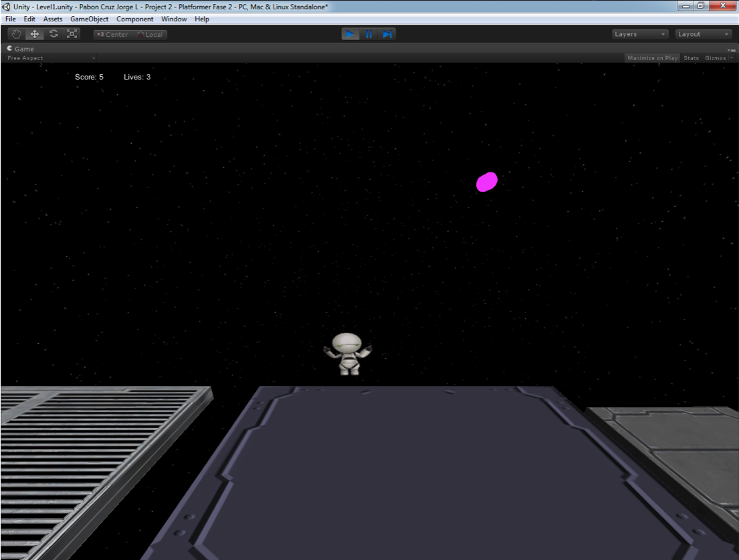The width and height of the screenshot is (739, 560).
Task: Open the Layout dropdown
Action: [x=703, y=34]
